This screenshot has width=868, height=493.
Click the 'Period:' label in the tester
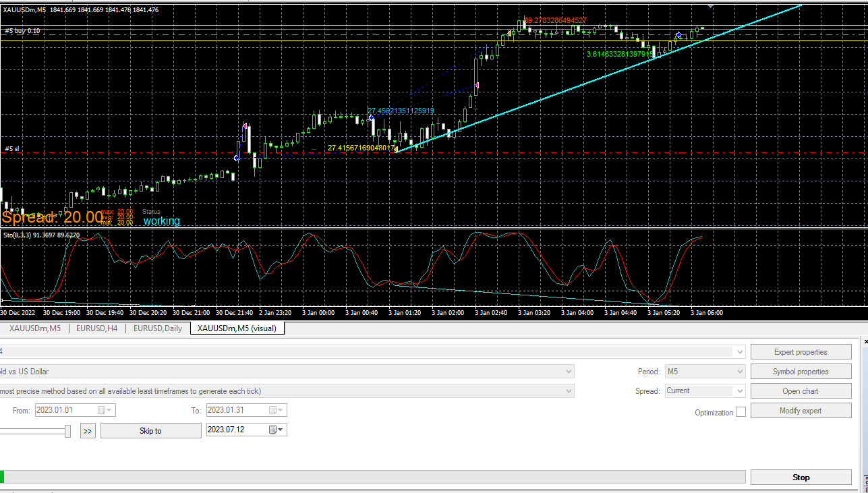point(649,372)
